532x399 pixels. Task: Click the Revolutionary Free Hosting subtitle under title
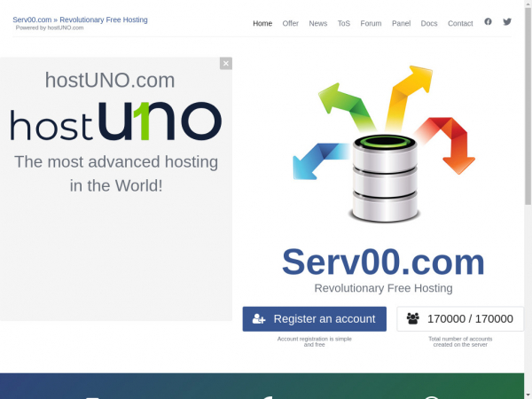383,288
